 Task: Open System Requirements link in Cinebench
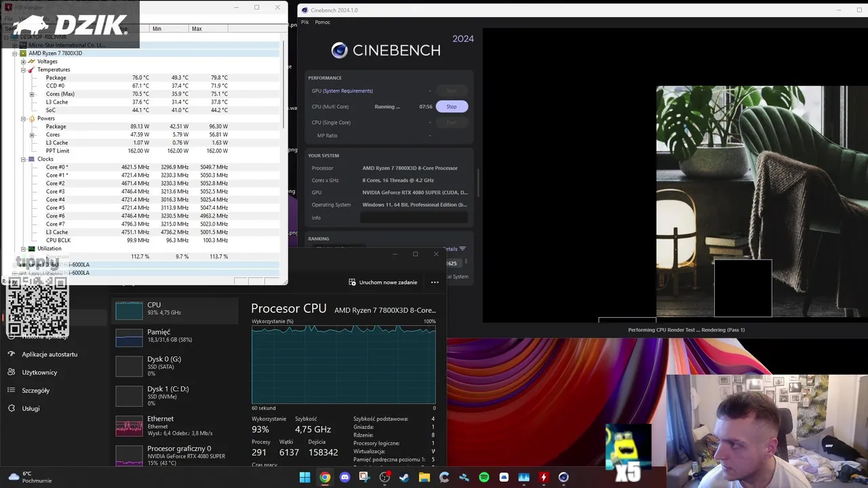348,91
